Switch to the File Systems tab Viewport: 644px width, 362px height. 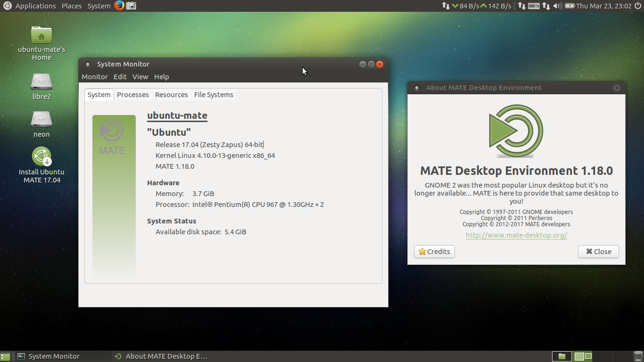(x=214, y=95)
